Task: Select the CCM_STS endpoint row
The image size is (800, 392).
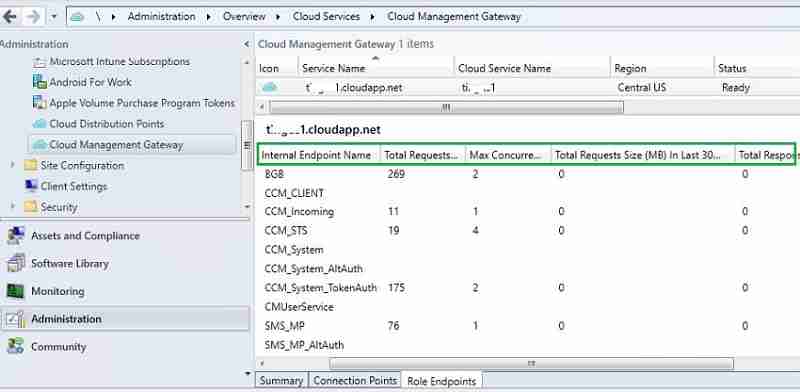Action: point(528,231)
